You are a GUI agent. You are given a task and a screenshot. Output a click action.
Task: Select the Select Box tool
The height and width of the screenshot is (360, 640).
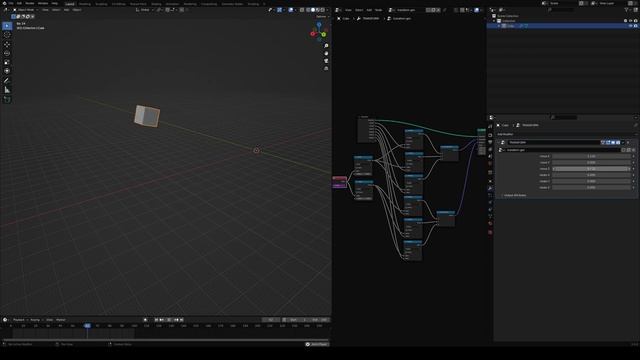(7, 26)
